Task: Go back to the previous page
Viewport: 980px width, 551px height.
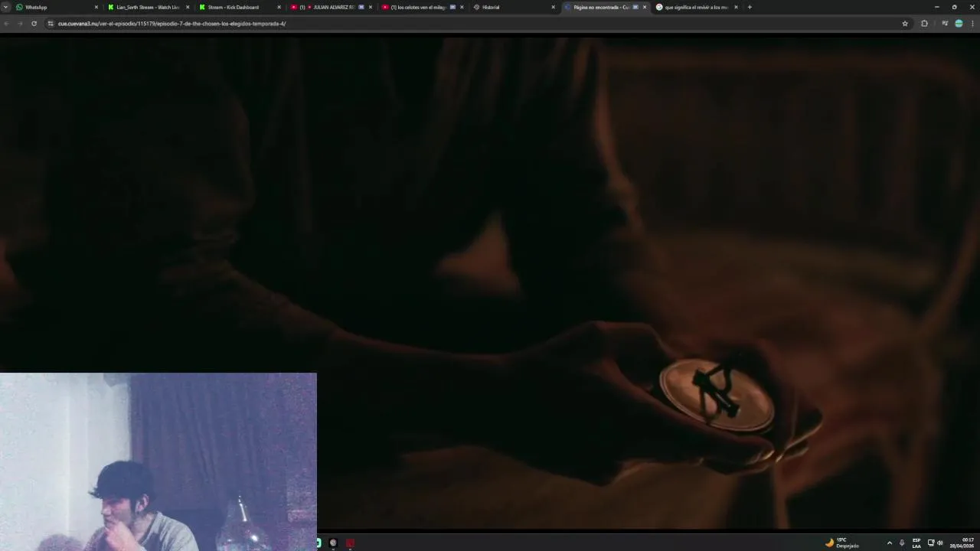Action: [x=6, y=24]
